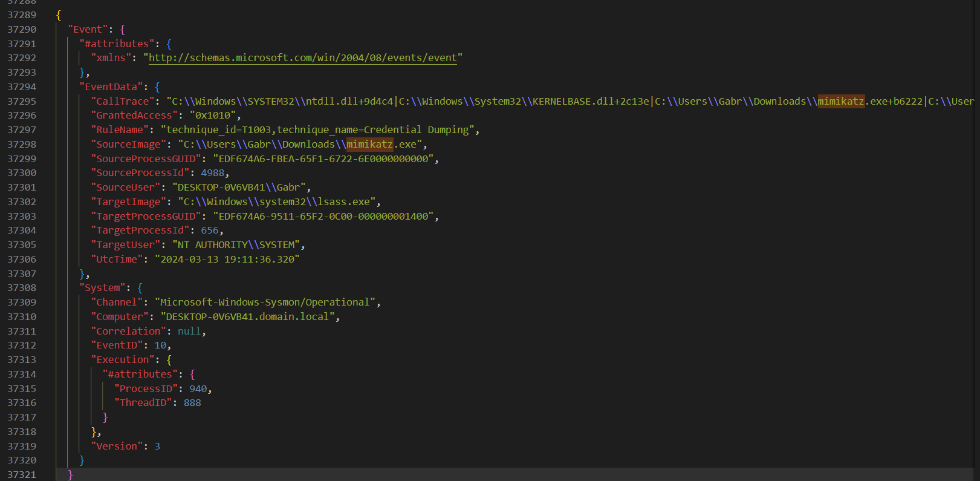Open the schemas.microsoft.com xmlns URL link

[302, 58]
